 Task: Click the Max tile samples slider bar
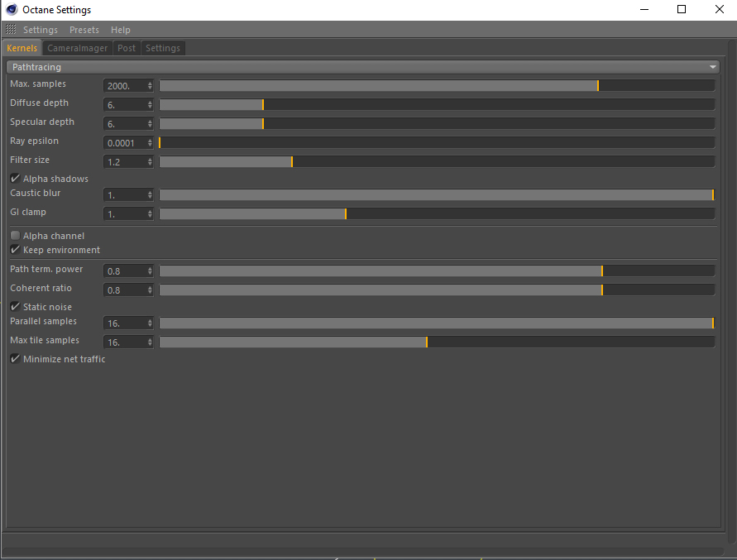(x=437, y=342)
